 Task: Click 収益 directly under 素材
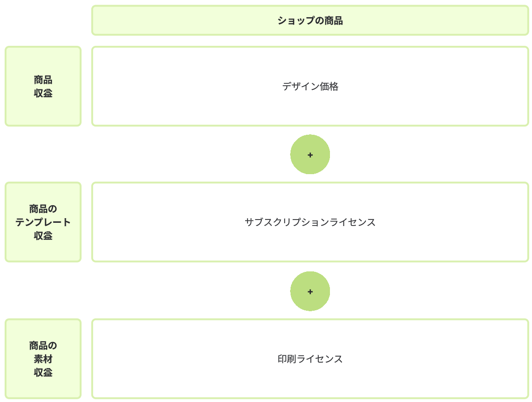43,372
